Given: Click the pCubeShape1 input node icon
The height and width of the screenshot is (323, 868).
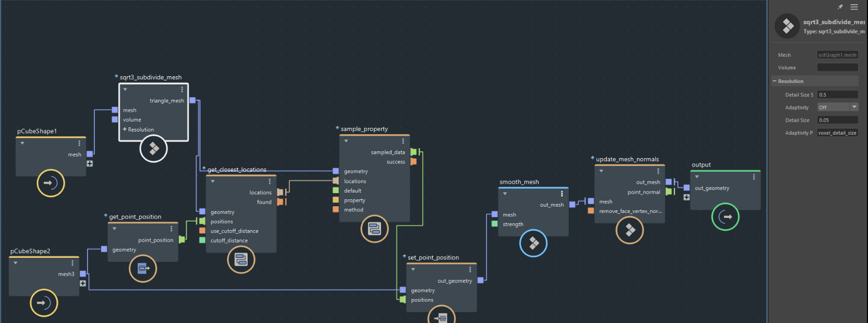Looking at the screenshot, I should pyautogui.click(x=51, y=183).
